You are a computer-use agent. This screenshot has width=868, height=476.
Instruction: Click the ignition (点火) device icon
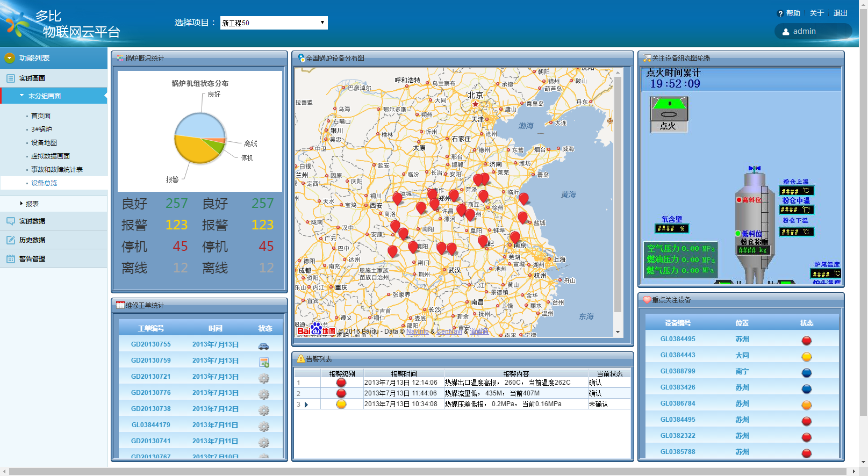tap(669, 113)
